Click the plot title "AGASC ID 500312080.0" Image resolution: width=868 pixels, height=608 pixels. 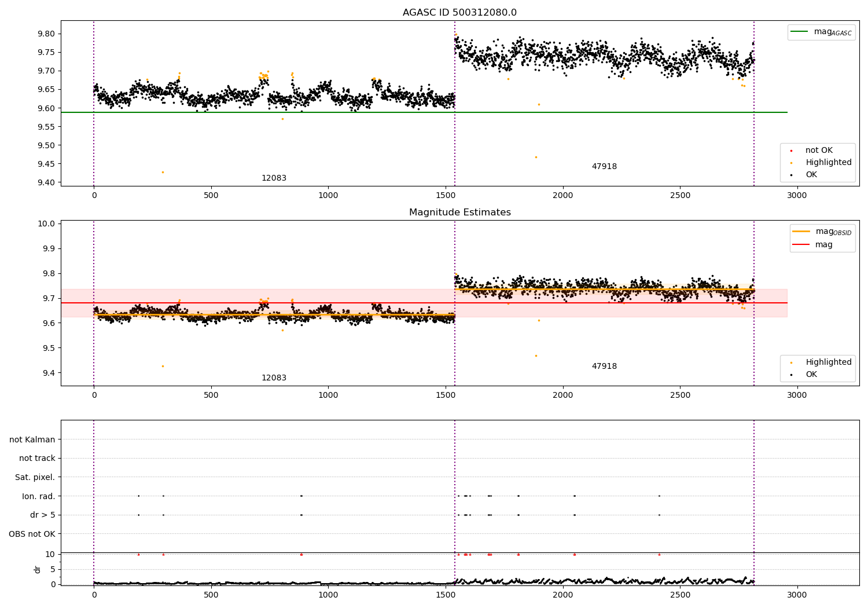point(459,13)
